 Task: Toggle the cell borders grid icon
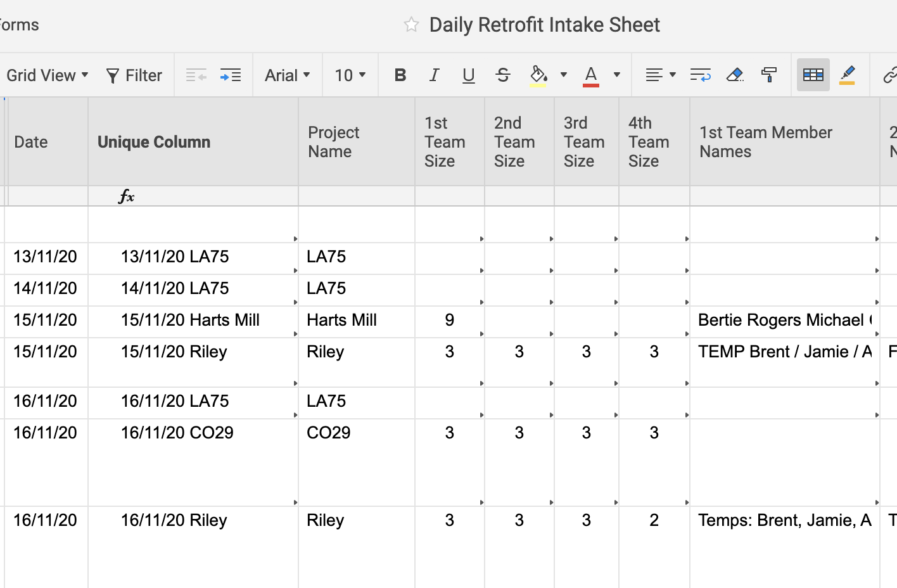813,75
